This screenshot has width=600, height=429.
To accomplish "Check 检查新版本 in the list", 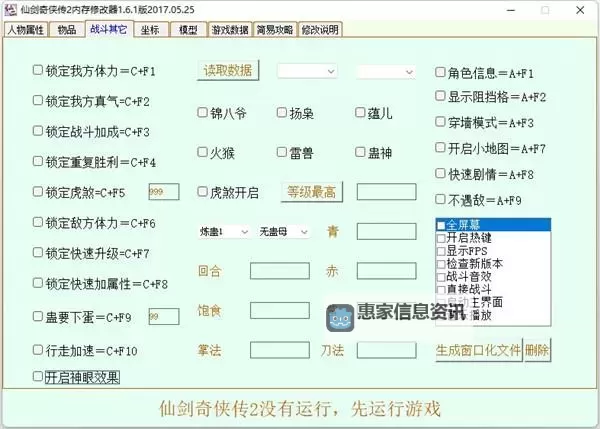I will click(441, 264).
